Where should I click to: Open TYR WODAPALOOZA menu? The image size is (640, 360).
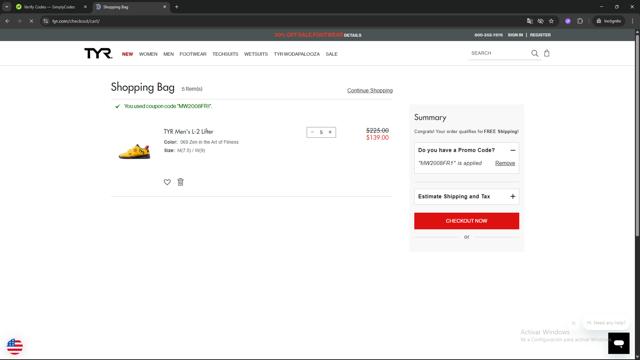(x=297, y=54)
